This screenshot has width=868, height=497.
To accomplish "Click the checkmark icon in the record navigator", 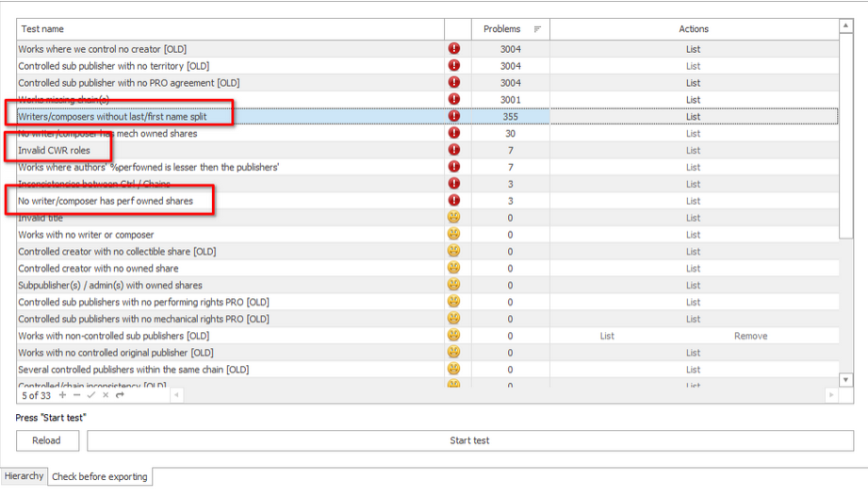I will [x=91, y=395].
